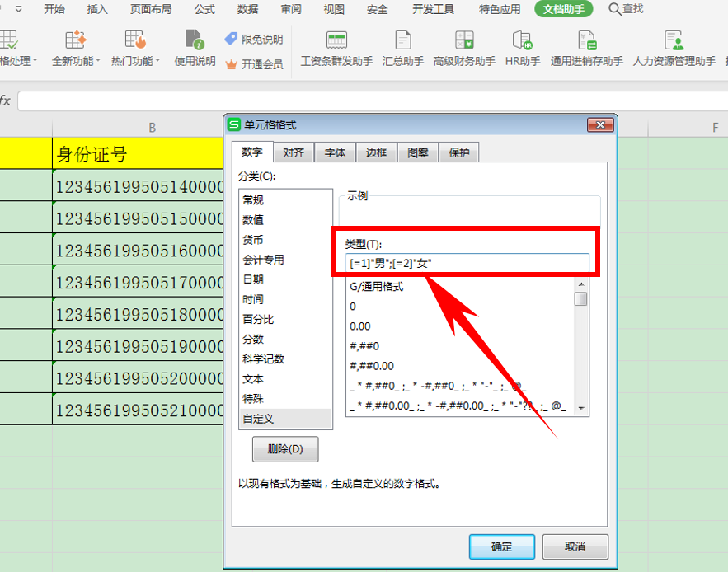The width and height of the screenshot is (728, 572).
Task: Cancel the dialog with 取消
Action: pos(575,546)
